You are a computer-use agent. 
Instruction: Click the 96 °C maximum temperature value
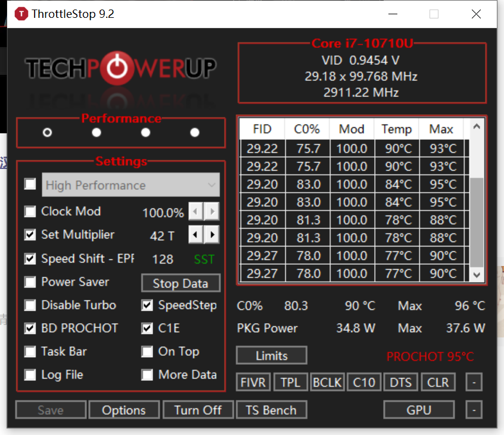tap(469, 306)
